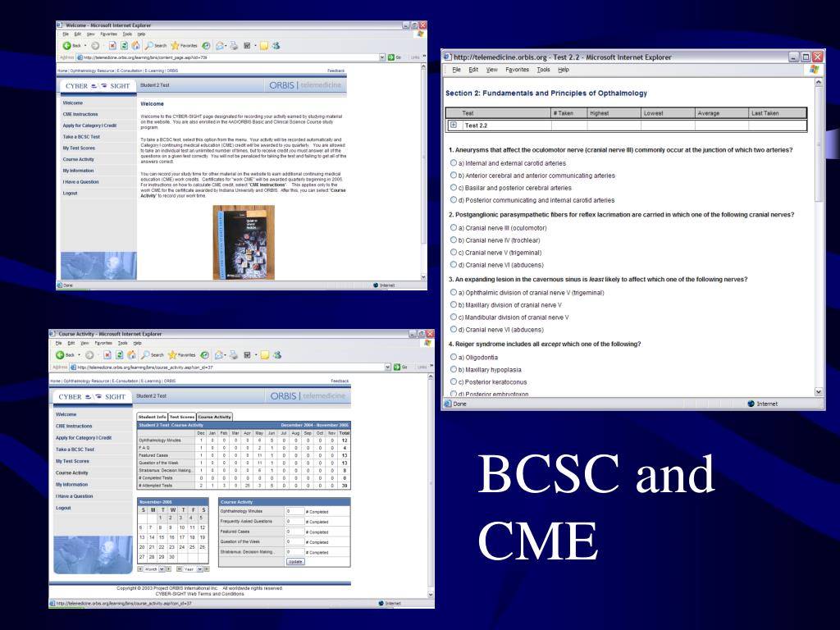Switch to Test Scores tab
The image size is (840, 630).
(181, 417)
